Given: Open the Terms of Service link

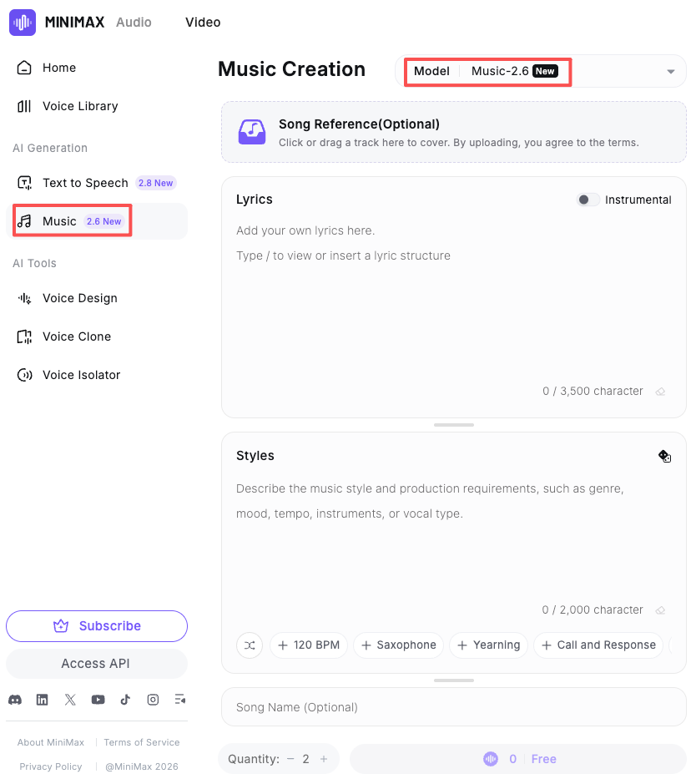Looking at the screenshot, I should point(141,742).
